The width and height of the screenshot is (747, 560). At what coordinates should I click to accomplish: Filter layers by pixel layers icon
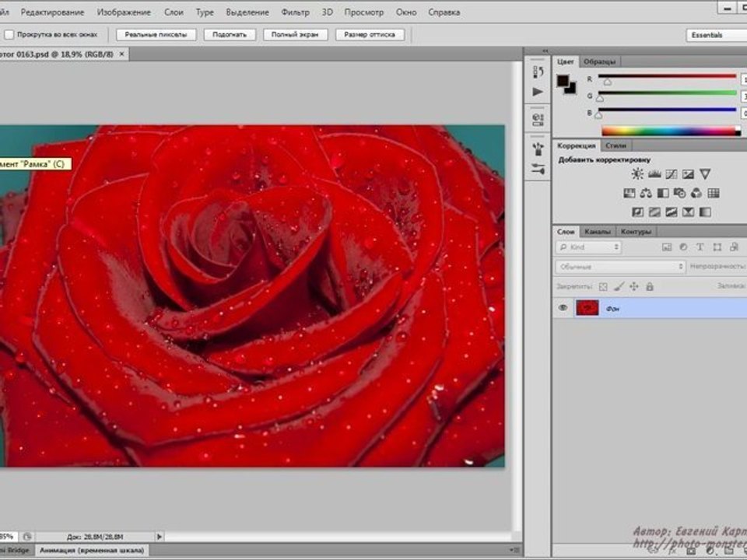[x=667, y=247]
